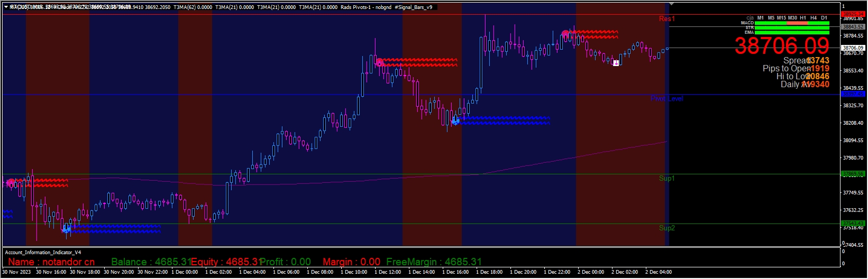This screenshot has width=868, height=279.
Task: Click the gray chart shift triangle marker at top
Action: click(671, 4)
